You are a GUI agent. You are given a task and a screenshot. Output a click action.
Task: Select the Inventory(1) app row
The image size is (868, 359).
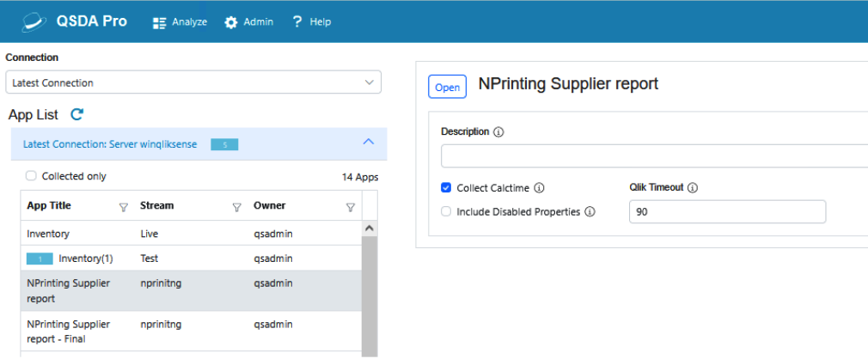pyautogui.click(x=191, y=258)
